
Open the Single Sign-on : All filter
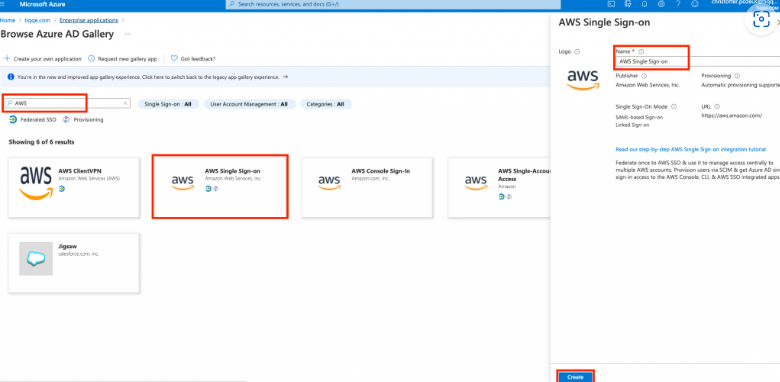pyautogui.click(x=168, y=104)
